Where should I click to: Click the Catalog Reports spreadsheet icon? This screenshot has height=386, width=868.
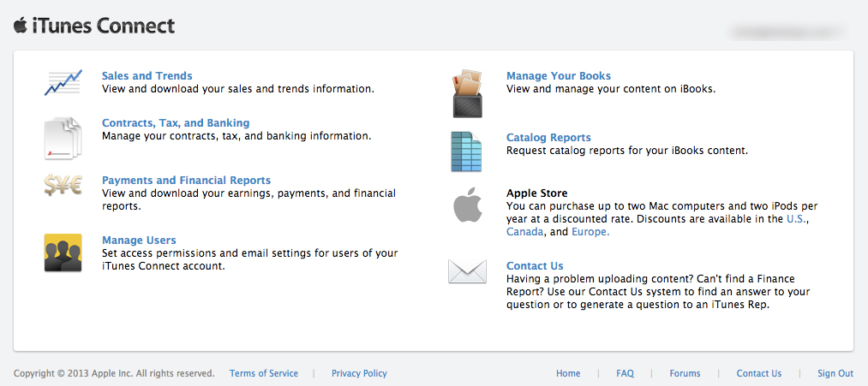click(x=466, y=151)
